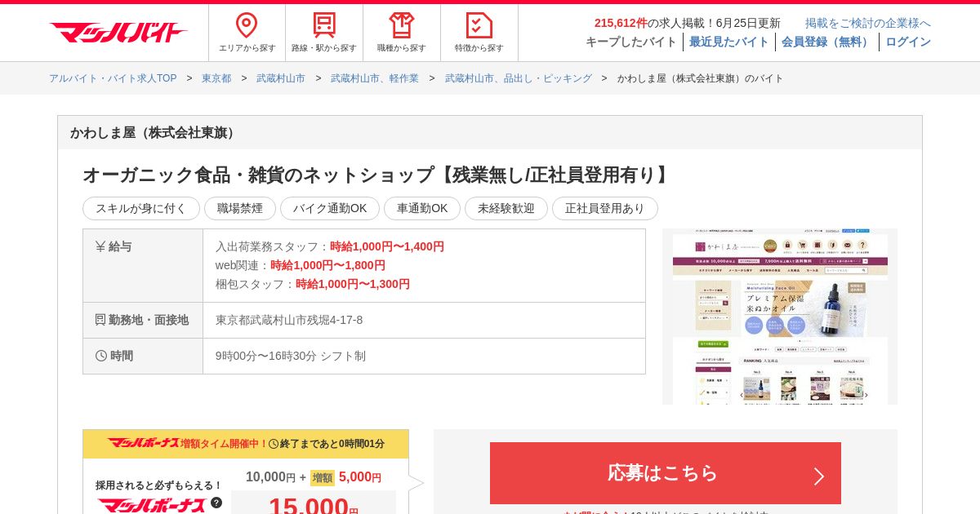Image resolution: width=980 pixels, height=514 pixels.
Task: Search by features (特徴から探す)
Action: 479,33
